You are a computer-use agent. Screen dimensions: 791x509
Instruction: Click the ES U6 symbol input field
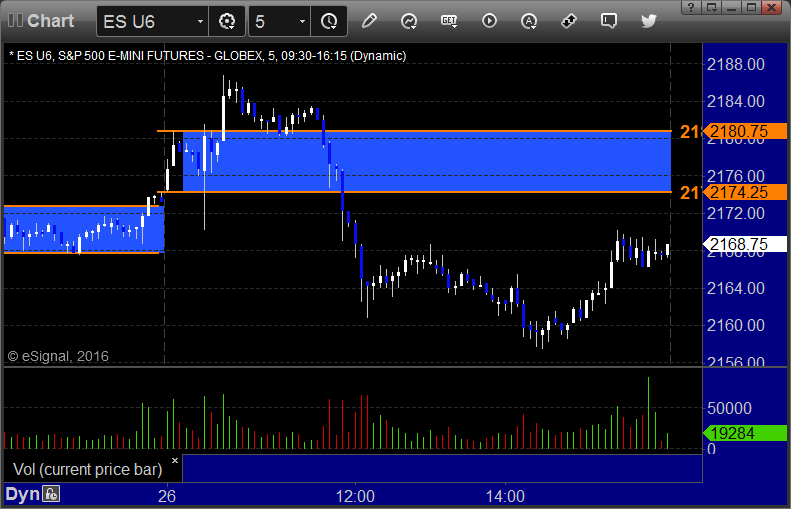145,21
